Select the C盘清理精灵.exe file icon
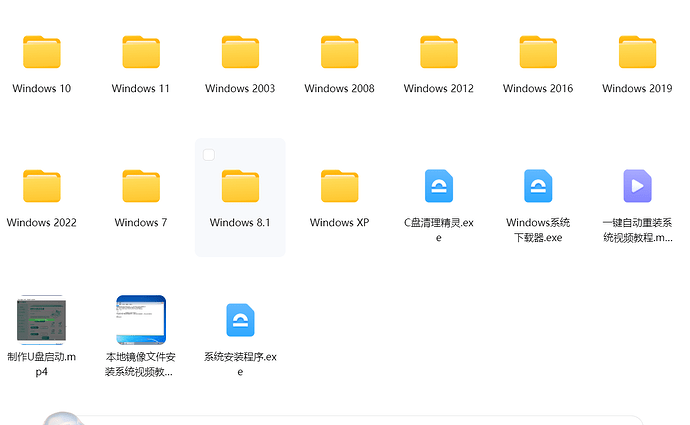 click(439, 186)
